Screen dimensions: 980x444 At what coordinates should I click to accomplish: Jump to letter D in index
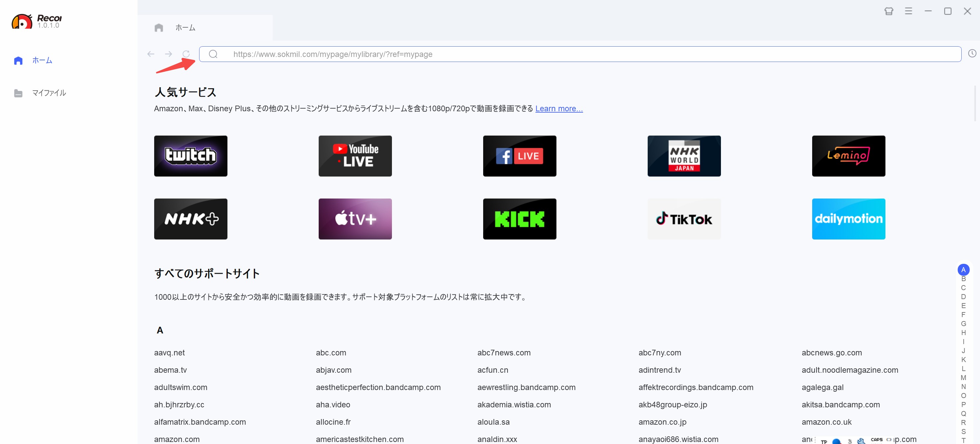[963, 297]
